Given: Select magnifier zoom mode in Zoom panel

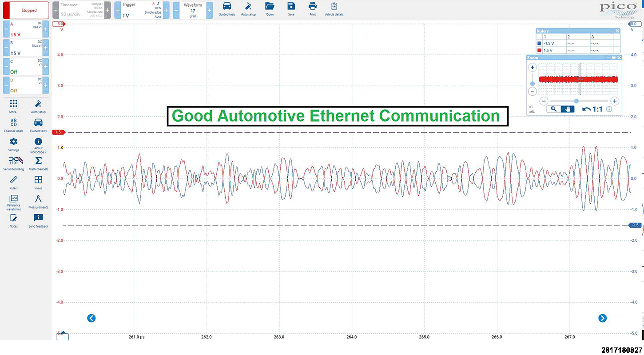Looking at the screenshot, I should tap(553, 109).
